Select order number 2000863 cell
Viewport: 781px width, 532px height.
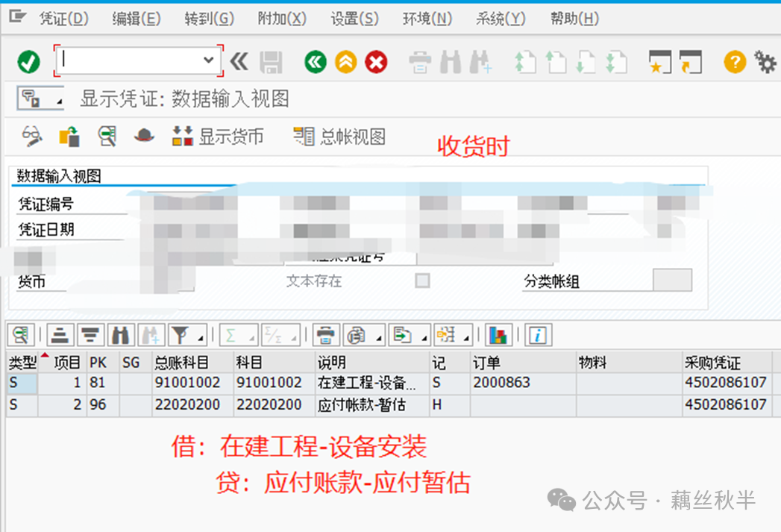tap(523, 383)
